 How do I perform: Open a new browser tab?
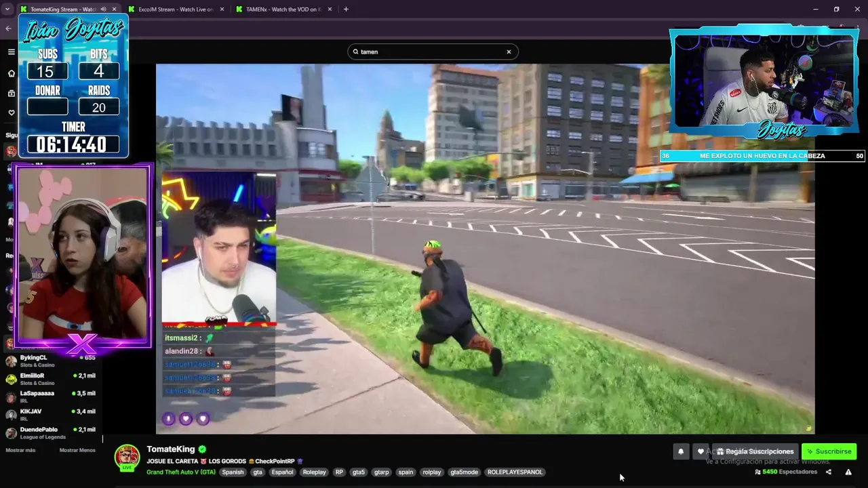[x=346, y=9]
